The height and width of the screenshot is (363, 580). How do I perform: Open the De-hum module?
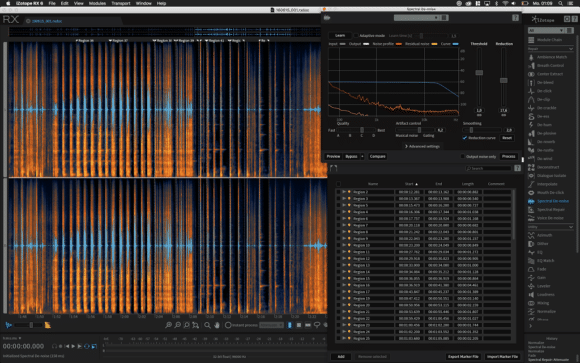tap(540, 125)
